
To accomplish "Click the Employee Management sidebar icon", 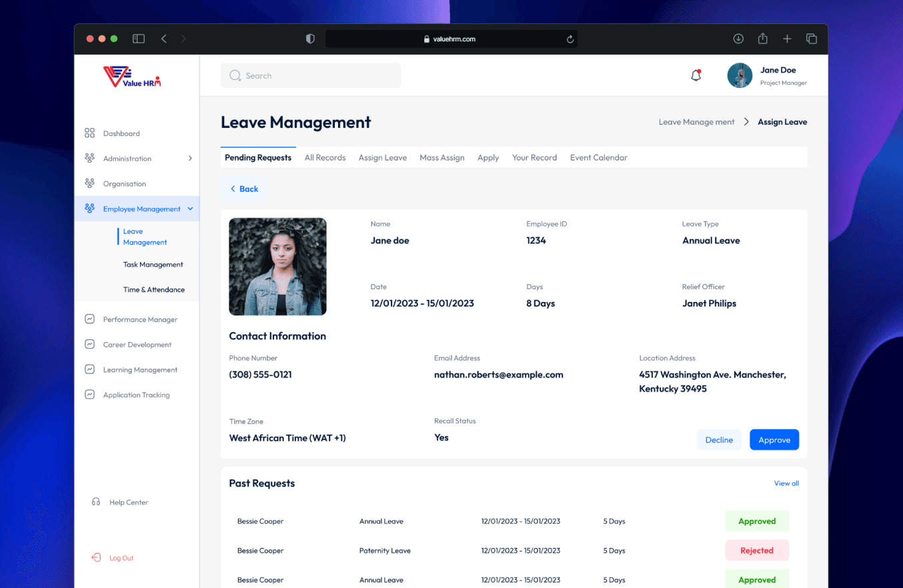I will coord(89,209).
